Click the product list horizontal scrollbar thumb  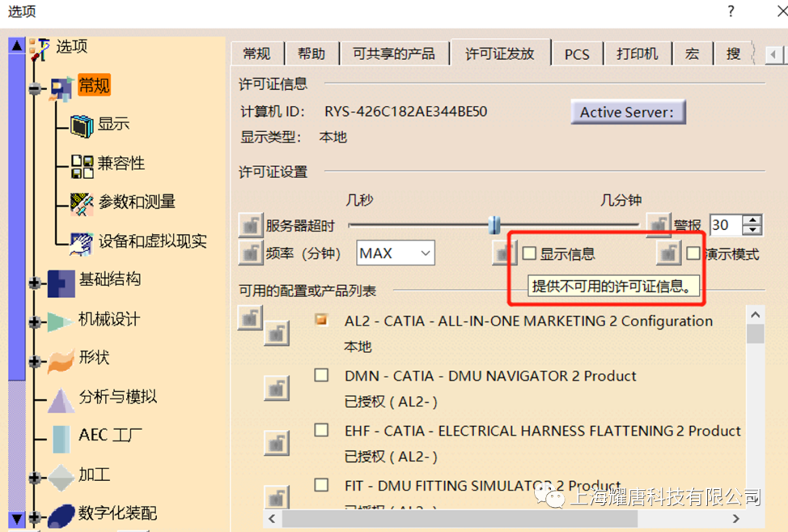click(x=460, y=518)
